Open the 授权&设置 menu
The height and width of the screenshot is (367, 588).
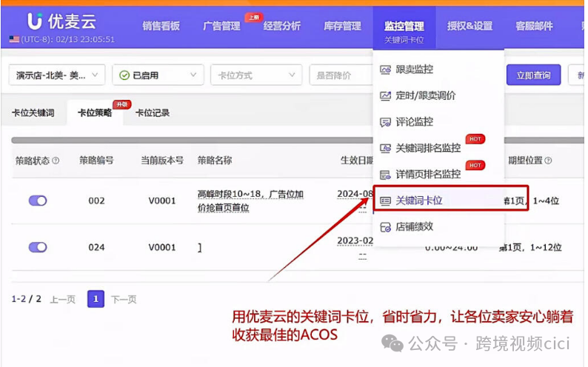470,26
